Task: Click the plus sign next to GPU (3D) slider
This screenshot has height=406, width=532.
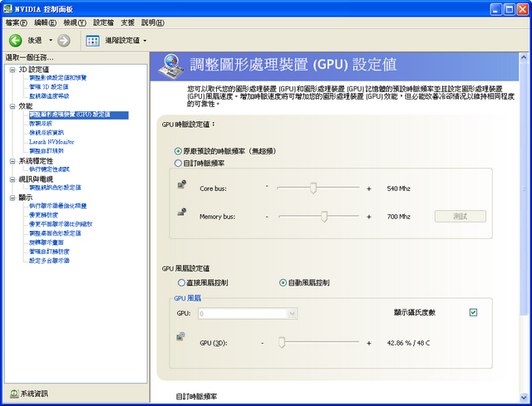Action: tap(369, 343)
